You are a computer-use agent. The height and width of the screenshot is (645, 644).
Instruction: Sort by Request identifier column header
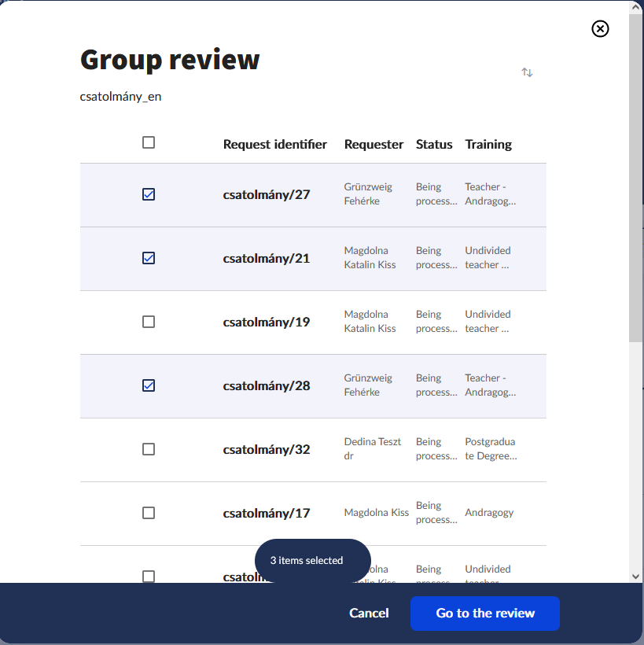(x=274, y=144)
